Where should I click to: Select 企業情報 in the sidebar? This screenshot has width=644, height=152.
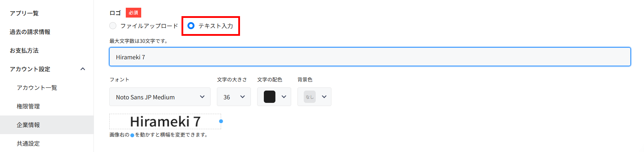28,125
